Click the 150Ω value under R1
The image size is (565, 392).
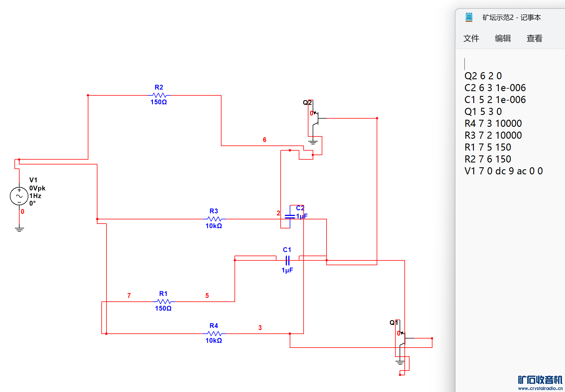pos(163,308)
